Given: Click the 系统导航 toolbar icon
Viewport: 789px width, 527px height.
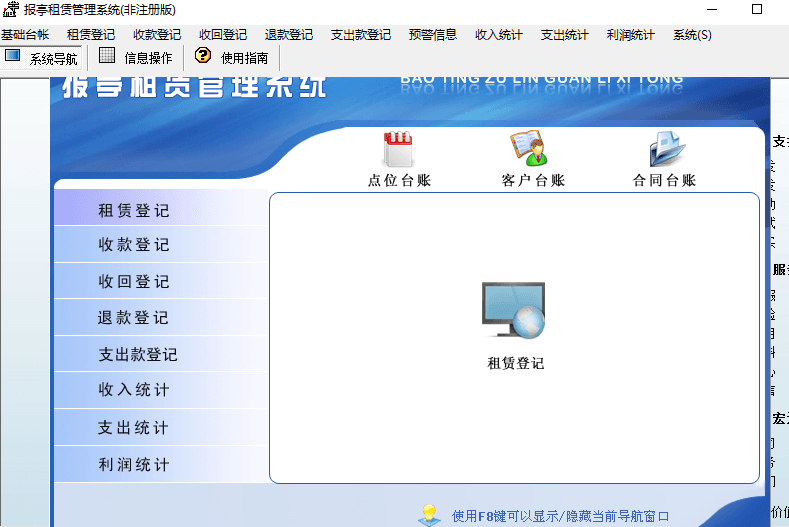Looking at the screenshot, I should [13, 56].
